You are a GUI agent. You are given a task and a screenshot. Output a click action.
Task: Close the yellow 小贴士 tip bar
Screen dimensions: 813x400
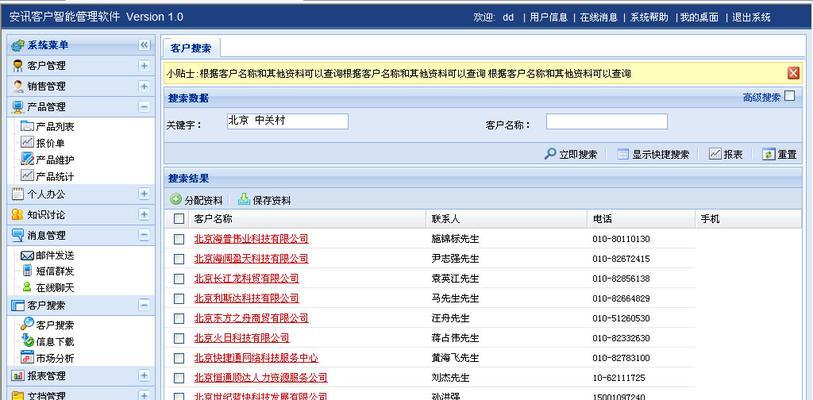tap(793, 73)
